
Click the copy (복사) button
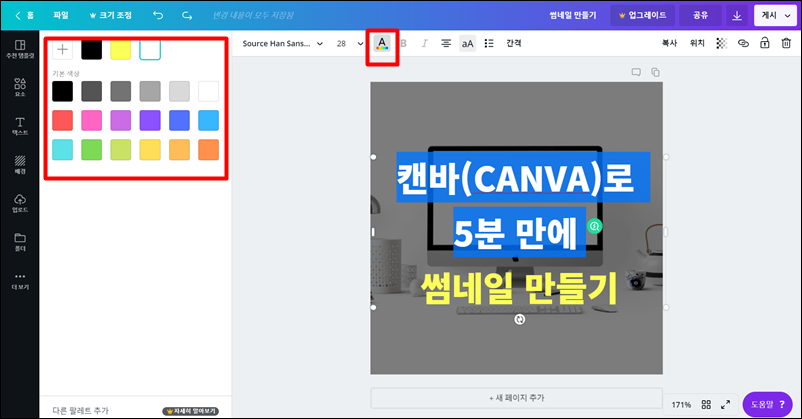click(669, 43)
